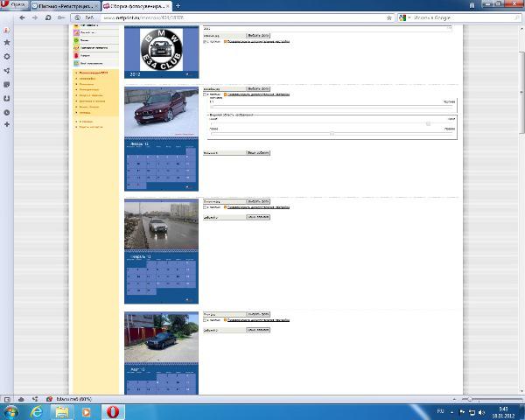Click the Web site badge in address bar
Screen dimensions: 525x420
[x=86, y=17]
